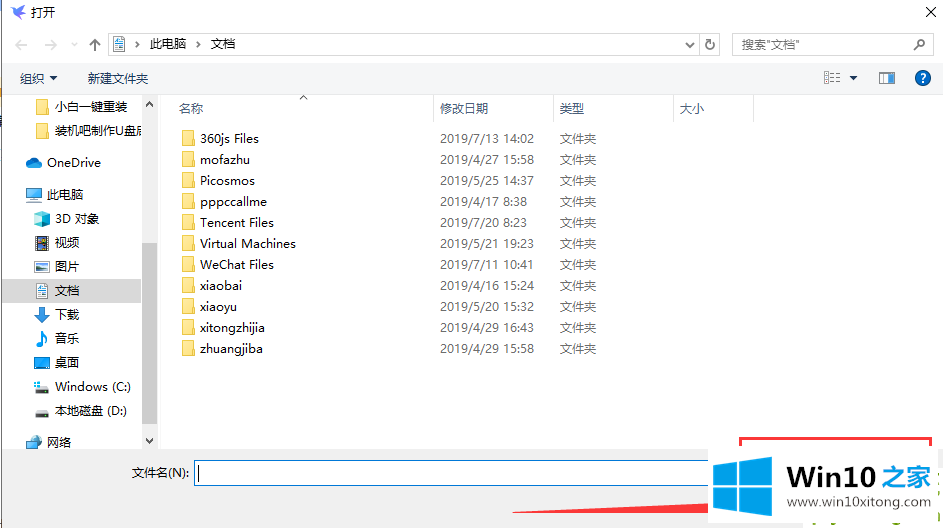
Task: Click the search 文档 box
Action: (825, 45)
